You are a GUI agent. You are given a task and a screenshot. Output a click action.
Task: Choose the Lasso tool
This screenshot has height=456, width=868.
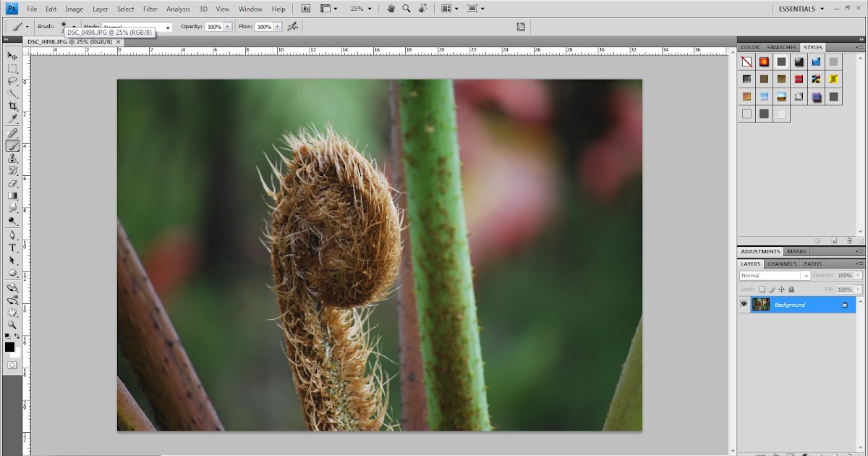(12, 81)
